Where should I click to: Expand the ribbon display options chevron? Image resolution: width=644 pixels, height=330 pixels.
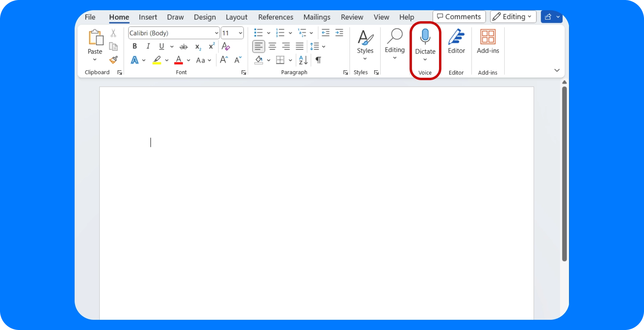[x=557, y=70]
